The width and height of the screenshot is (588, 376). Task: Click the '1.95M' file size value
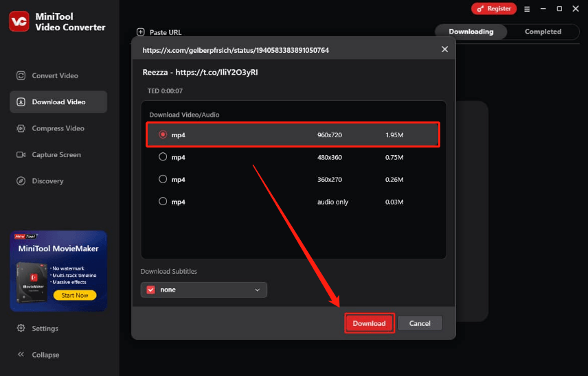click(394, 134)
